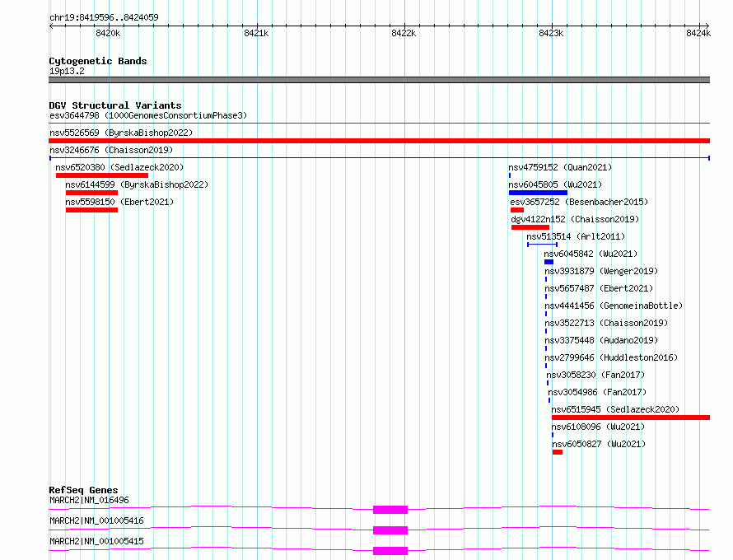The height and width of the screenshot is (560, 733).
Task: Select the nsv6515945 long red bar
Action: (631, 418)
